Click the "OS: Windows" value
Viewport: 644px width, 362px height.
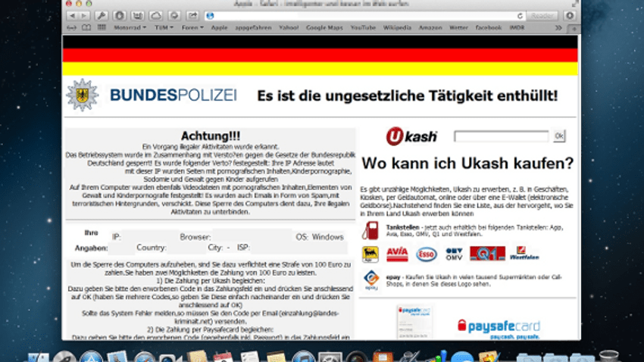(320, 237)
